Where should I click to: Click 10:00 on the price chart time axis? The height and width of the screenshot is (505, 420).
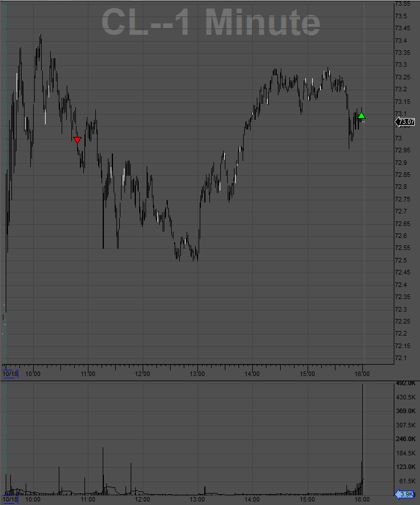33,374
